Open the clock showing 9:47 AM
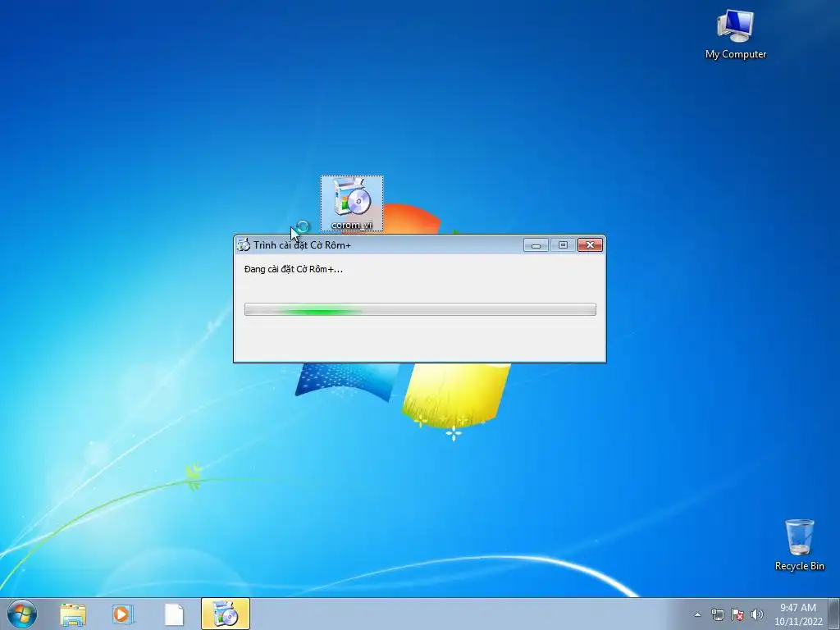The width and height of the screenshot is (840, 630). point(798,614)
